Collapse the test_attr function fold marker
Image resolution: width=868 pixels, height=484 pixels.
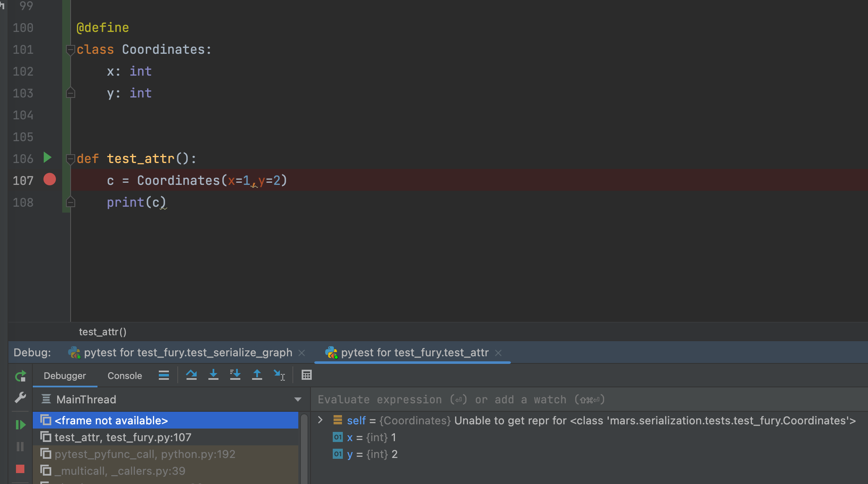pos(71,159)
